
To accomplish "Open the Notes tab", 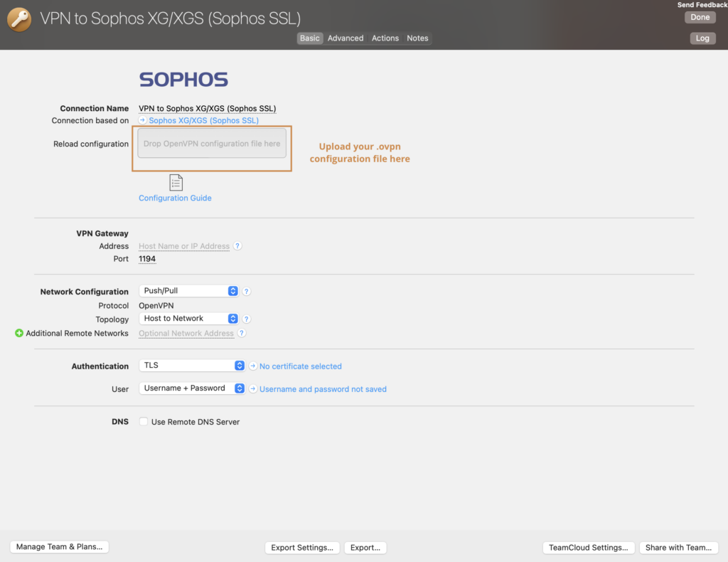I will tap(417, 38).
